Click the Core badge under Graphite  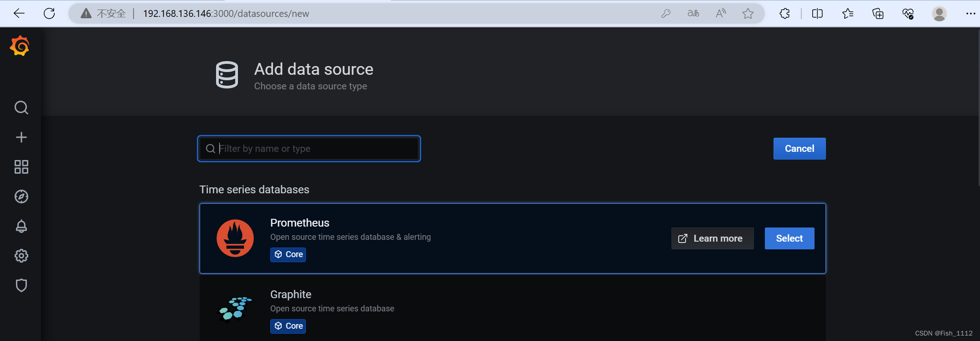(x=288, y=326)
